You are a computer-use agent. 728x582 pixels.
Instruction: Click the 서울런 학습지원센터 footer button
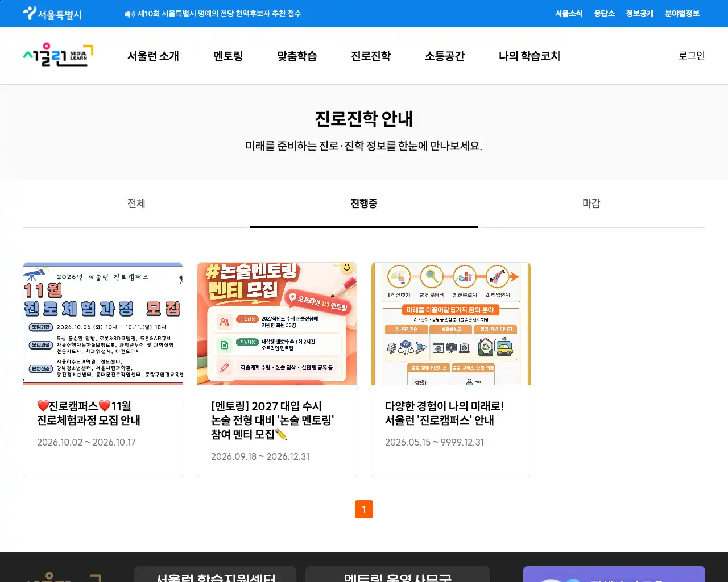[216, 574]
